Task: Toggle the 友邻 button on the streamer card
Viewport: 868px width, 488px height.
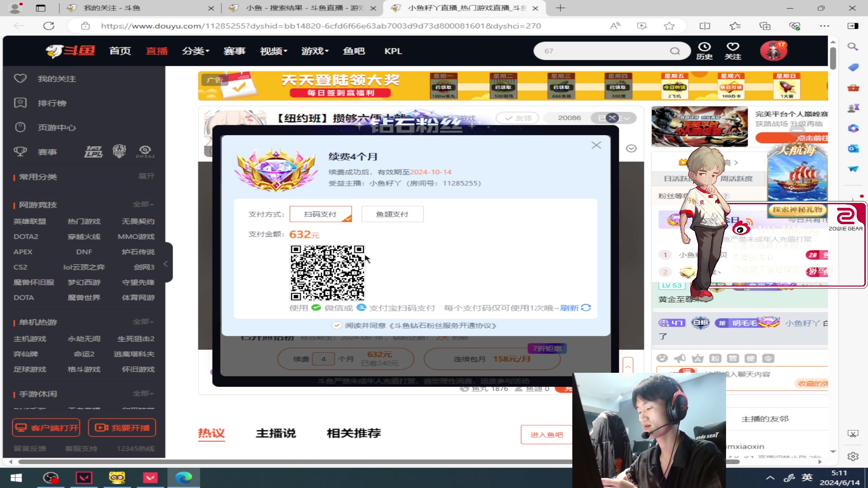Action: point(517,118)
